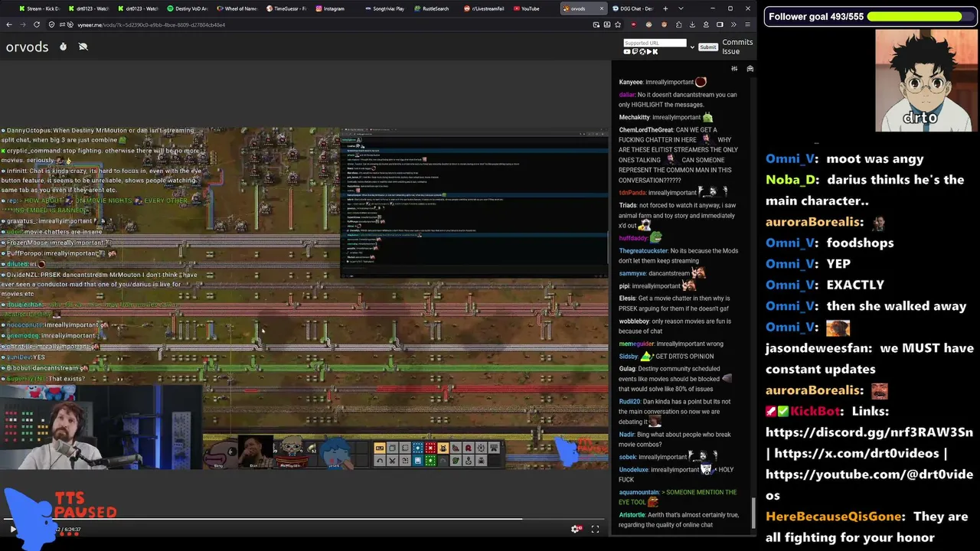Switch to the r/LivestreamFail tab
980x551 pixels.
click(483, 8)
